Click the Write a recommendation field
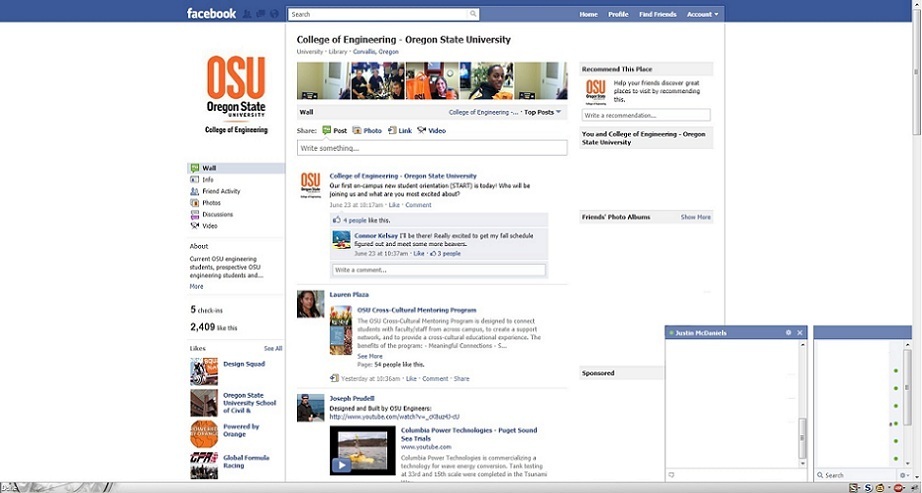The height and width of the screenshot is (493, 922). [x=646, y=115]
